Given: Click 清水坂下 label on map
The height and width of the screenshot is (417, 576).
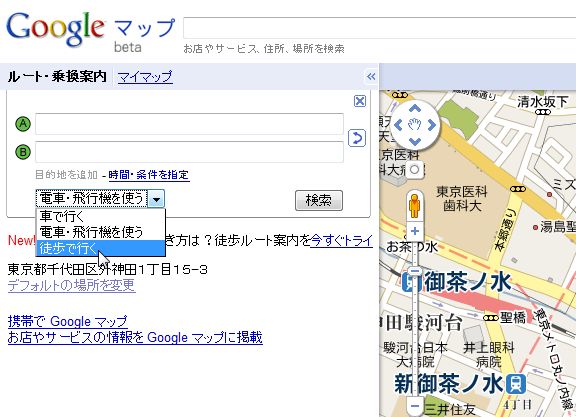Looking at the screenshot, I should coord(543,102).
